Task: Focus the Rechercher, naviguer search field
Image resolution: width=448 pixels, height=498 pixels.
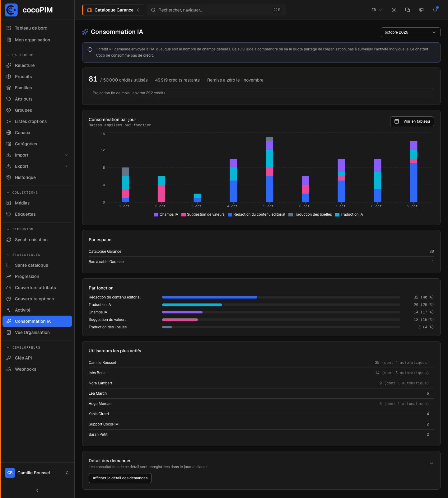Action: pos(217,10)
